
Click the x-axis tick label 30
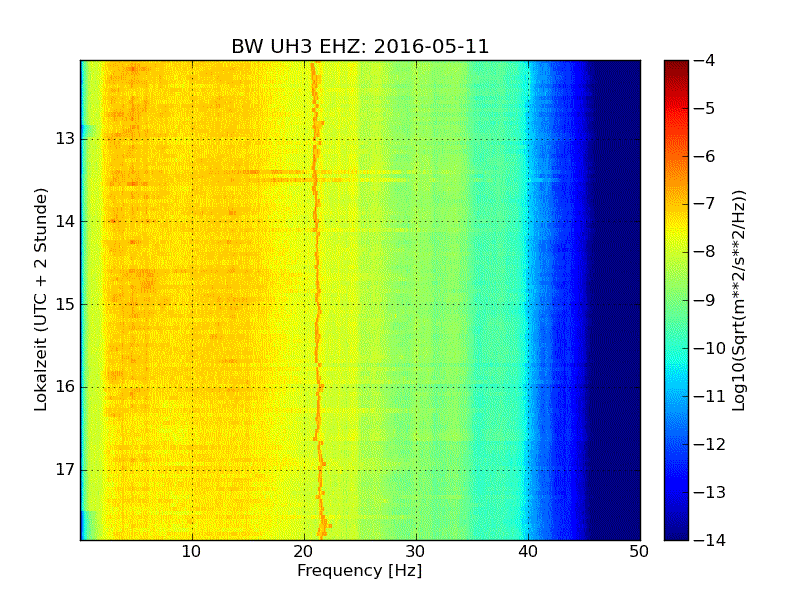415,552
